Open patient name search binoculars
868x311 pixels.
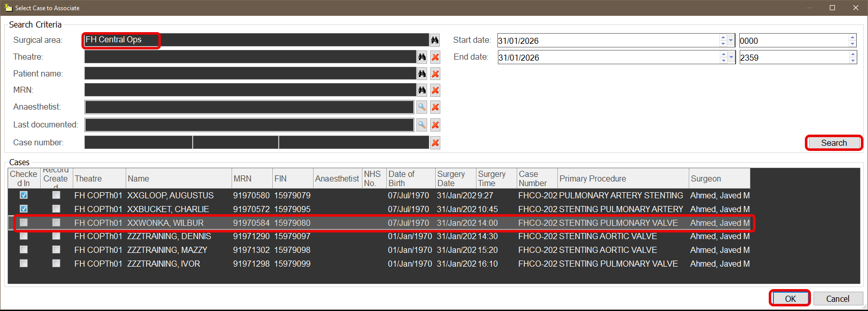coord(422,74)
